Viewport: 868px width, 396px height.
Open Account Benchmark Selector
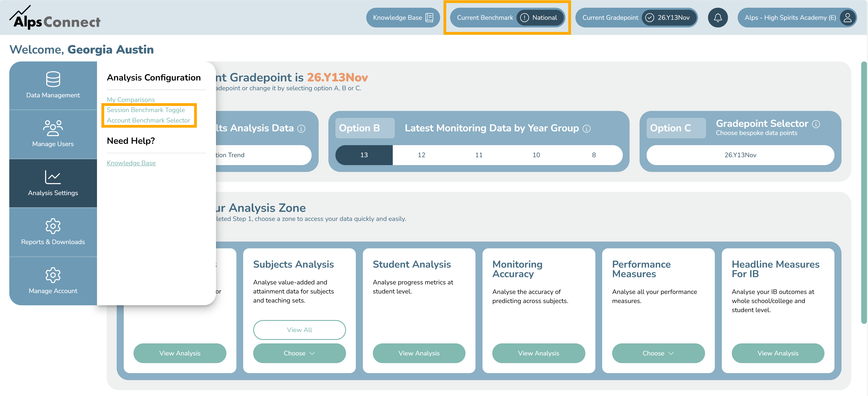(x=148, y=120)
